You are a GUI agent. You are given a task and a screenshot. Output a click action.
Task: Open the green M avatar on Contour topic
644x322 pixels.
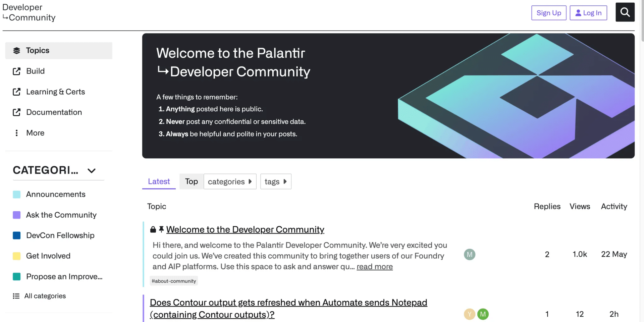point(483,314)
